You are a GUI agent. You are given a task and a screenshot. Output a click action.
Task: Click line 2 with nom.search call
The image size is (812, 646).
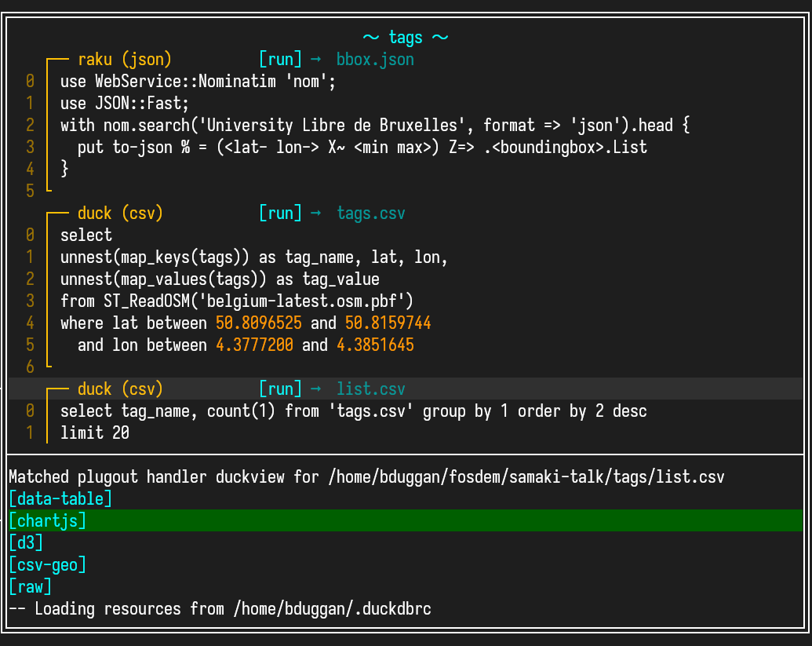pos(374,126)
